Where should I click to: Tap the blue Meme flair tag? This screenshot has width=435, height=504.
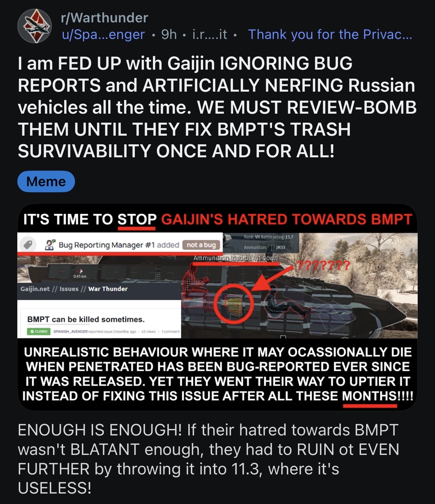click(x=46, y=181)
